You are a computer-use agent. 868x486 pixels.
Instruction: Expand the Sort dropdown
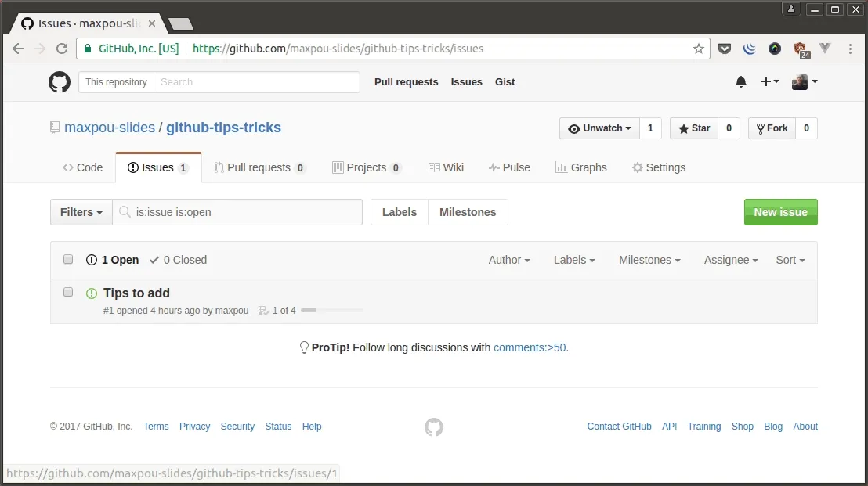tap(790, 260)
